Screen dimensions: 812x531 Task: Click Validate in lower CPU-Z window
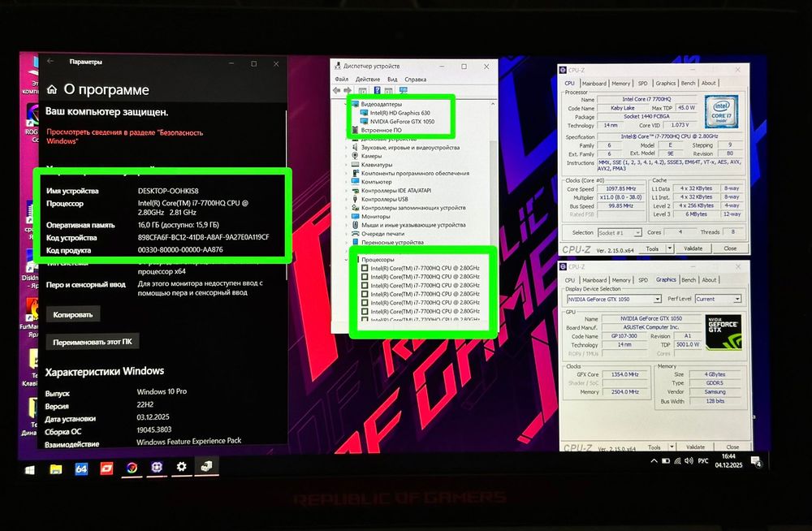coord(695,447)
